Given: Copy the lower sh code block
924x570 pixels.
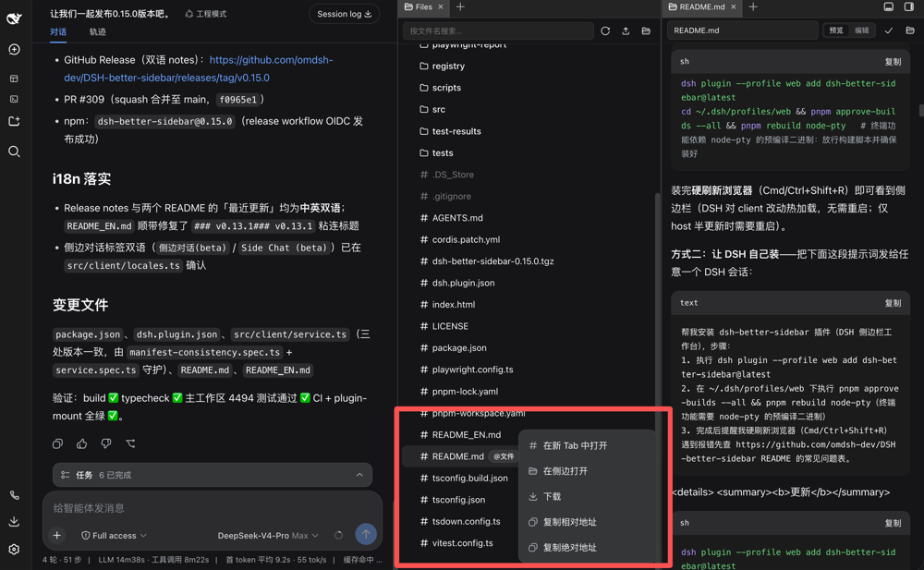Looking at the screenshot, I should click(x=893, y=523).
